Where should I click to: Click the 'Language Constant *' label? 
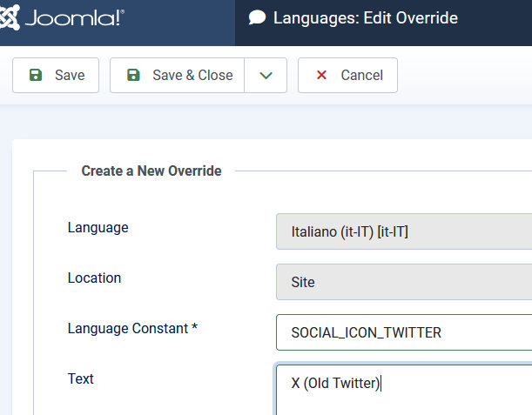tap(132, 329)
